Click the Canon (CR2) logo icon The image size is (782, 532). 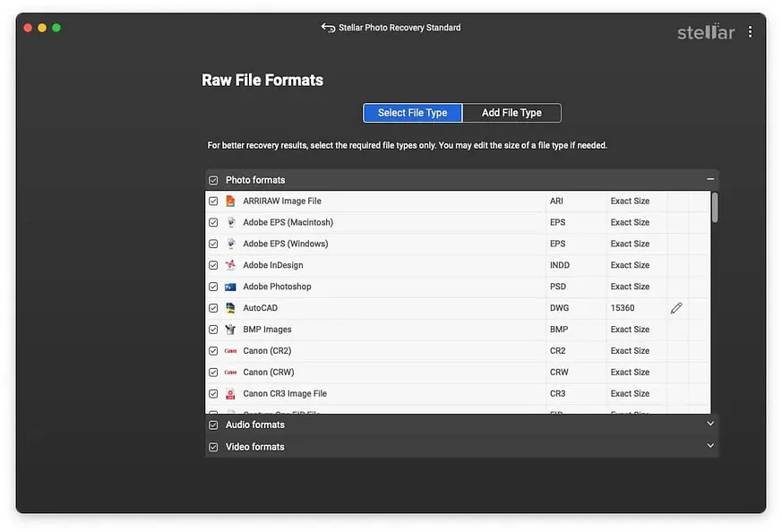[230, 351]
